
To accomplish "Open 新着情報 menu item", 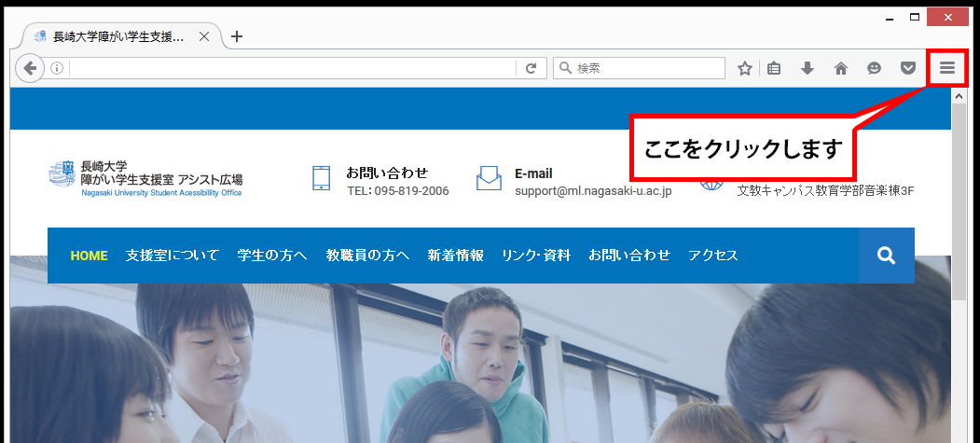I will pyautogui.click(x=456, y=255).
